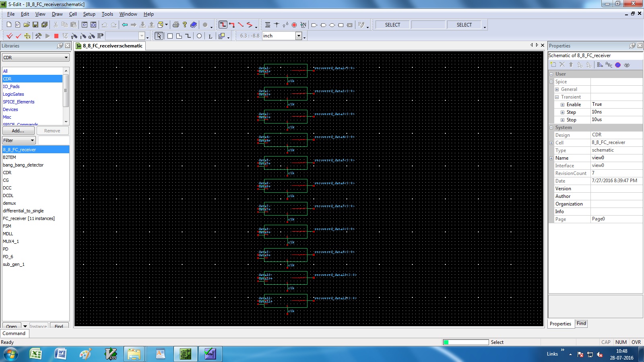
Task: Click the New document toolbar icon
Action: [x=9, y=25]
